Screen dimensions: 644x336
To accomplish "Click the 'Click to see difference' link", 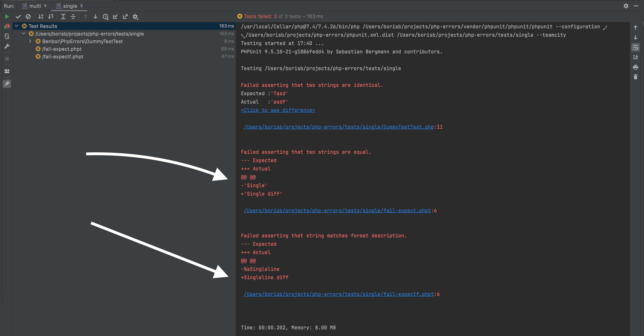I will [x=278, y=110].
